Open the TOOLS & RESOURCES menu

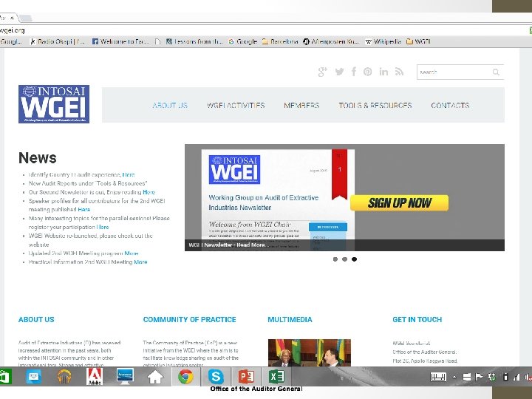click(375, 105)
